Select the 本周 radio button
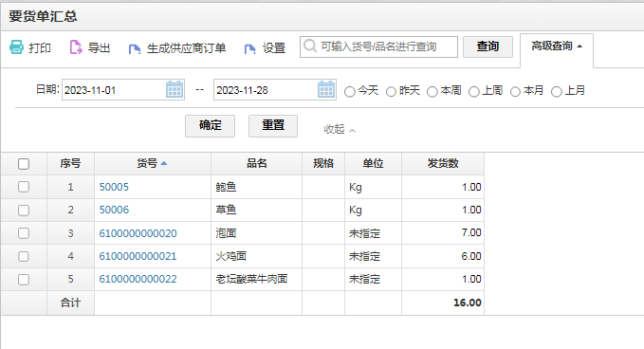Image resolution: width=644 pixels, height=349 pixels. 432,92
